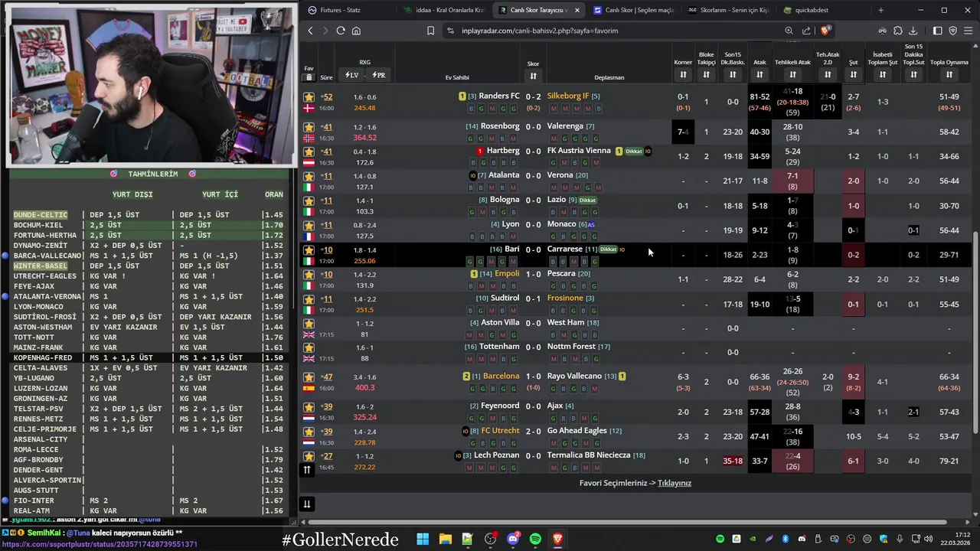Switch to the Skorlarım tab
Image resolution: width=980 pixels, height=551 pixels.
click(x=729, y=10)
